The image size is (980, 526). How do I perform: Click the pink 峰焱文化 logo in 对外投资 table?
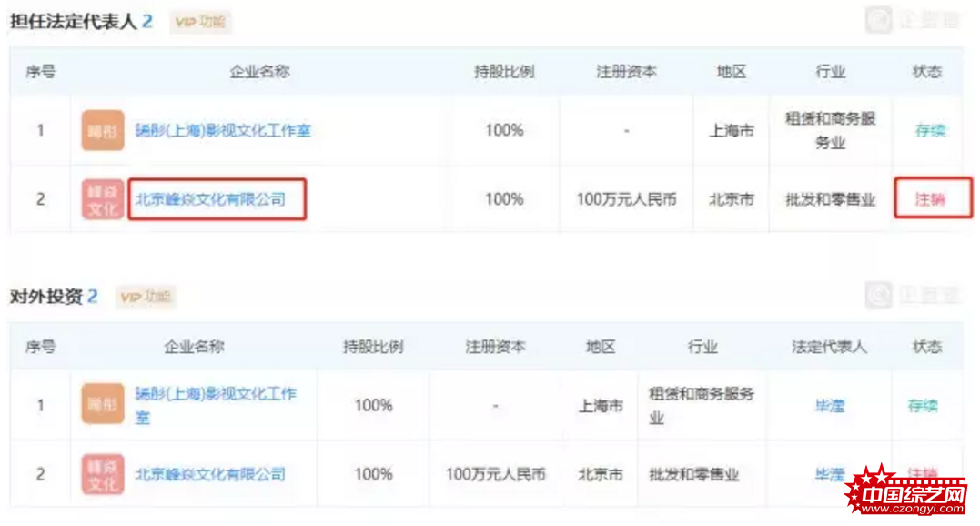point(103,474)
